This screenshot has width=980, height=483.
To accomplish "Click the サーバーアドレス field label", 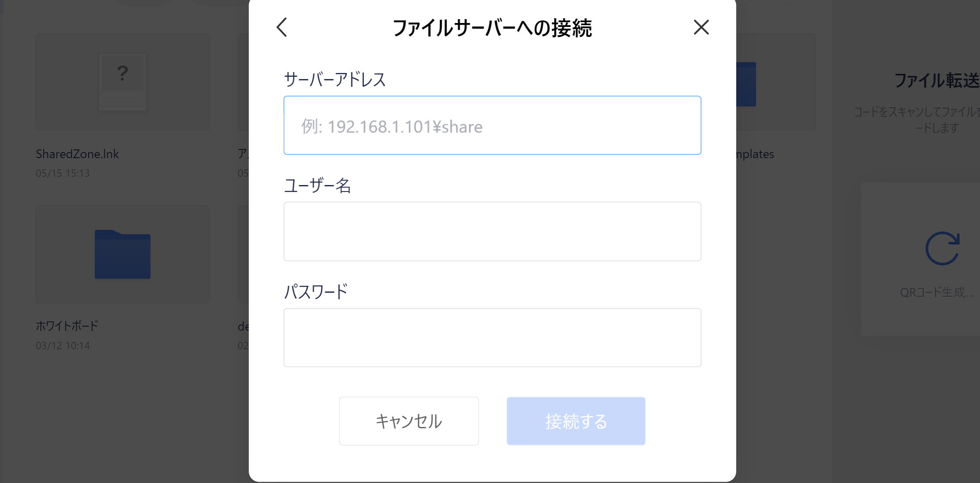I will [x=335, y=79].
